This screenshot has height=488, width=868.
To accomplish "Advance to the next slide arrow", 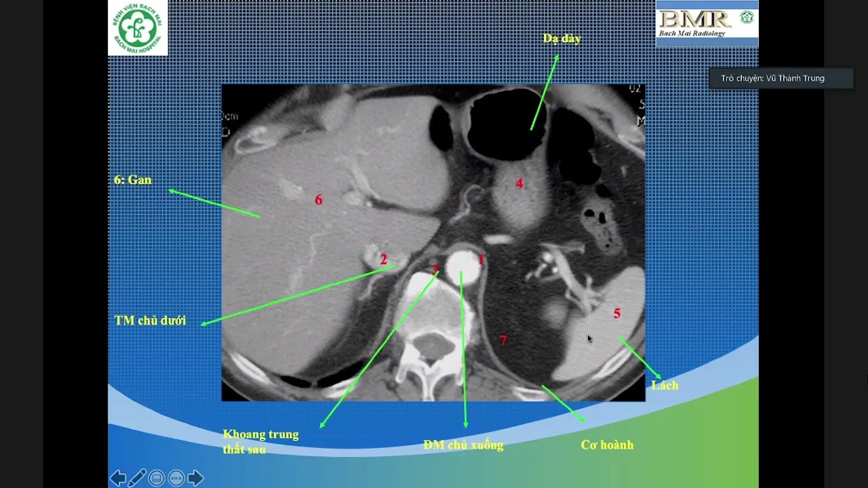I will point(195,478).
